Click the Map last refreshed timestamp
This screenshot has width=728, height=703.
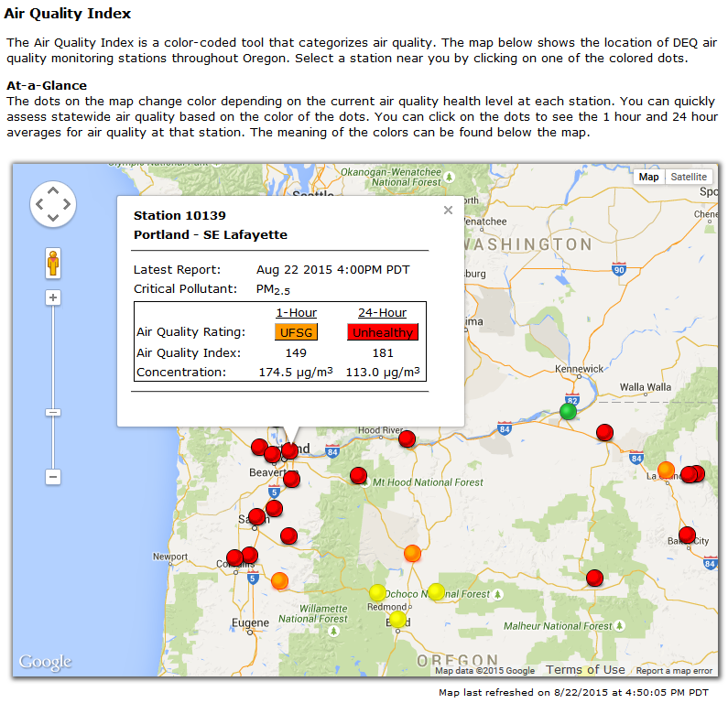(x=573, y=692)
